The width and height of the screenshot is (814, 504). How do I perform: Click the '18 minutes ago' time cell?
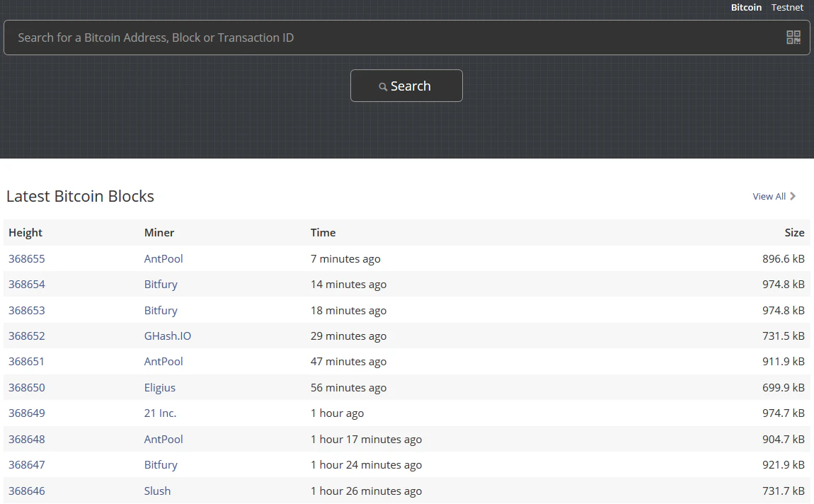tap(348, 310)
